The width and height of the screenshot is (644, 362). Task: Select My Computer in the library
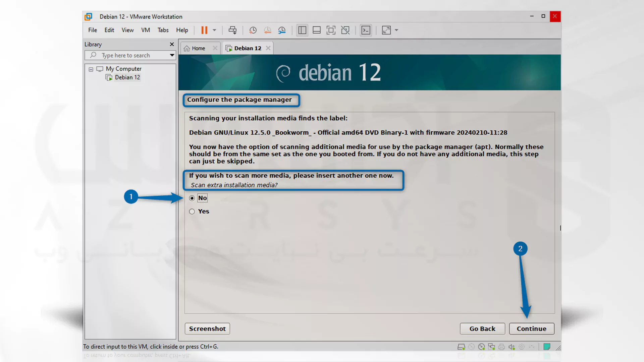tap(123, 69)
